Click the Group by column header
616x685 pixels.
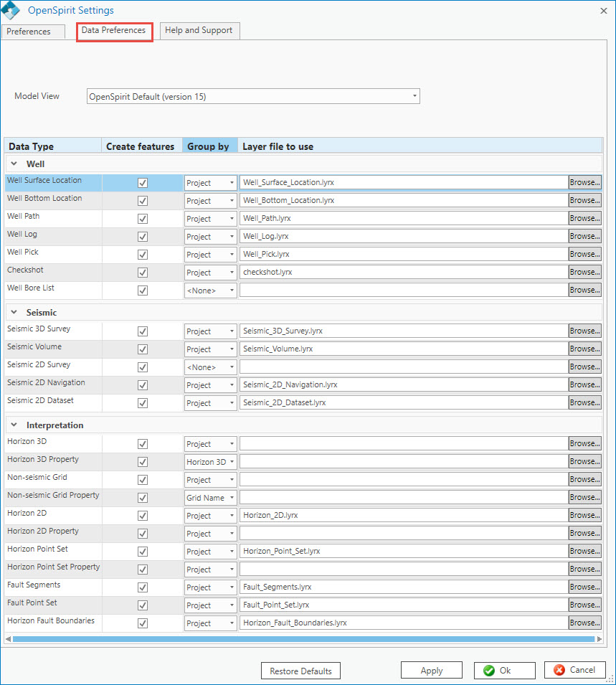coord(210,146)
